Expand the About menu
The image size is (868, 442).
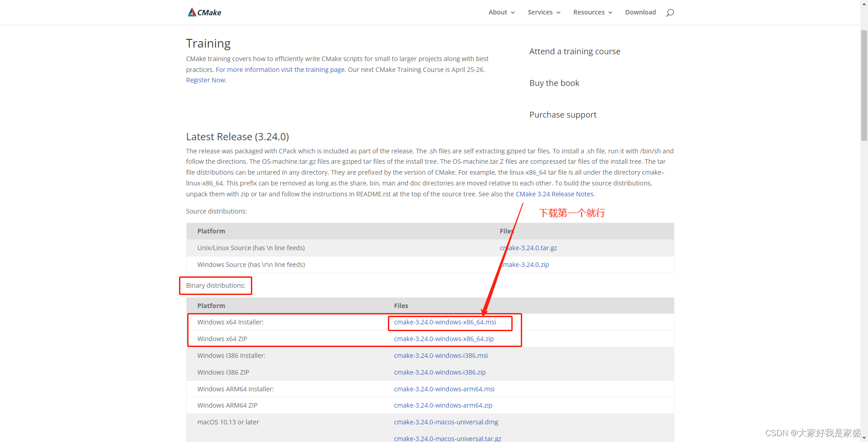click(501, 12)
